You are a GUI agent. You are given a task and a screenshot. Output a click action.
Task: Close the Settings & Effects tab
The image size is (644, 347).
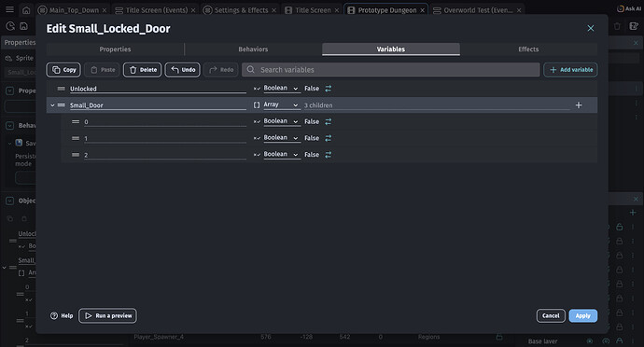(274, 10)
